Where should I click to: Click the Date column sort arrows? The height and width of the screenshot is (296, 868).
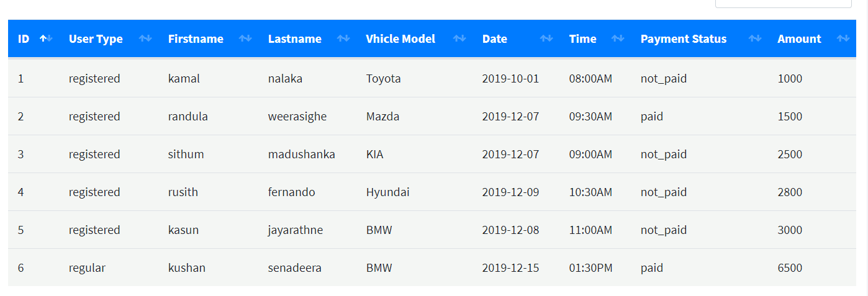547,38
